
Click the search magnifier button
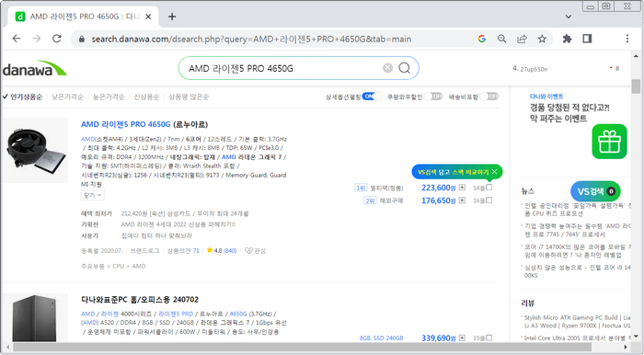click(x=405, y=68)
